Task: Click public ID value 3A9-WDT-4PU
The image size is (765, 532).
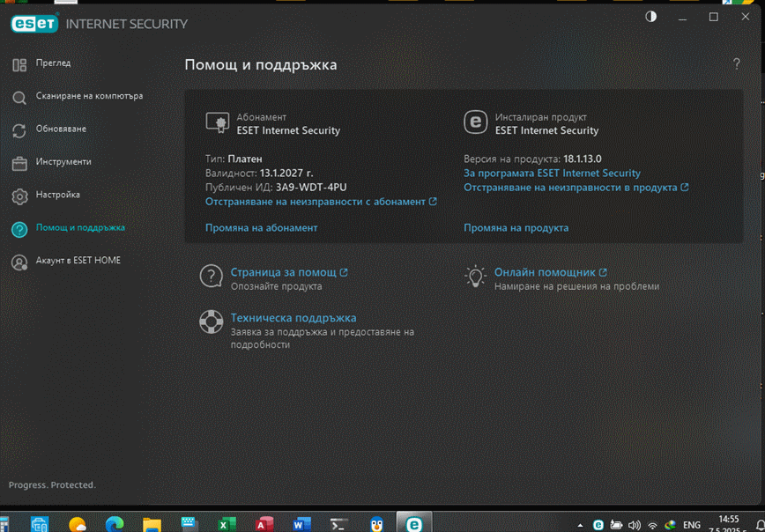Action: pos(311,188)
